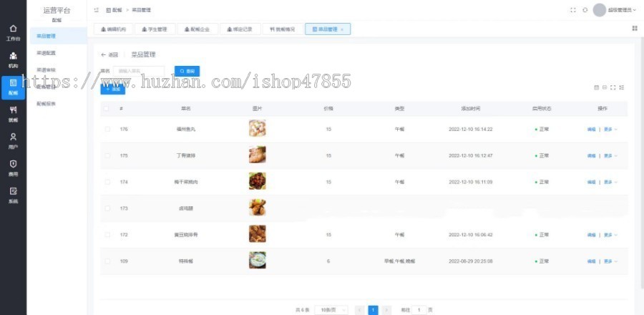
Task: Check the checkbox for row 176
Action: tap(107, 129)
